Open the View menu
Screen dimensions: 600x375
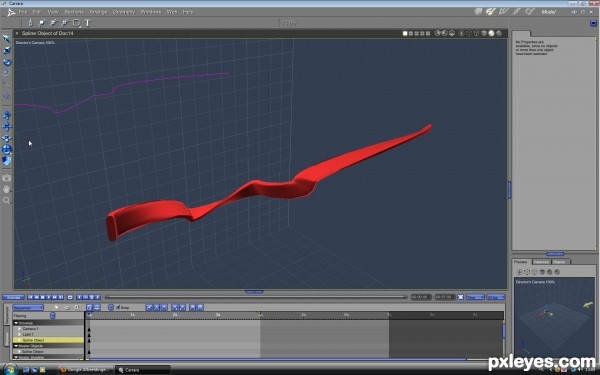(x=53, y=12)
